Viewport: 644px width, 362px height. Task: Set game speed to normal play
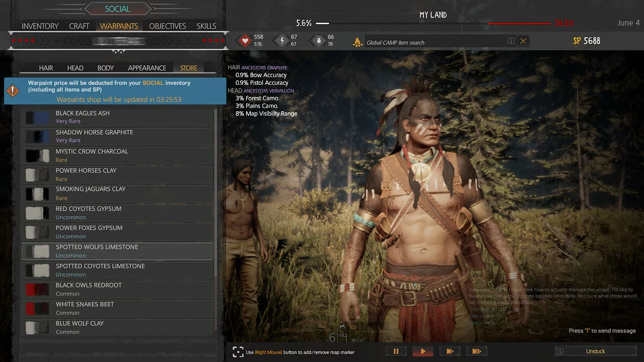423,351
